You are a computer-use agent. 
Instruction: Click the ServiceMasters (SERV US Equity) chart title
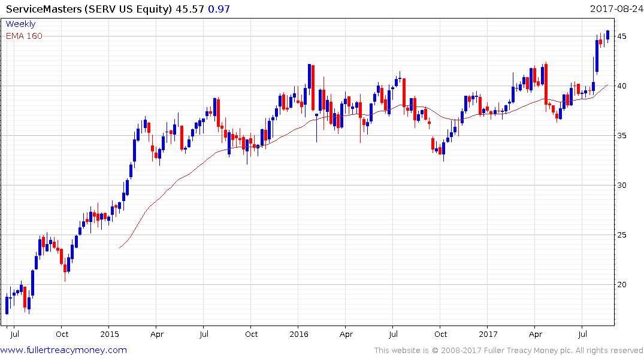click(89, 9)
